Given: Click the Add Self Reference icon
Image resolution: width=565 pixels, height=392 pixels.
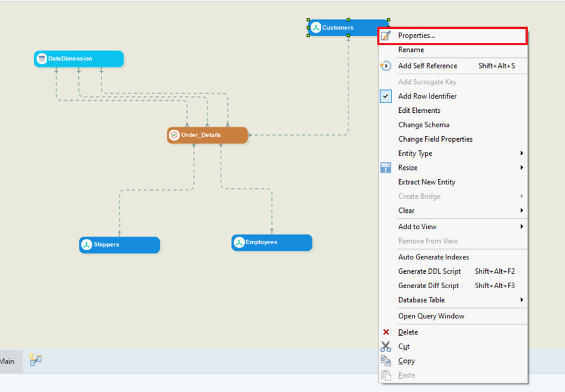Looking at the screenshot, I should pyautogui.click(x=386, y=66).
